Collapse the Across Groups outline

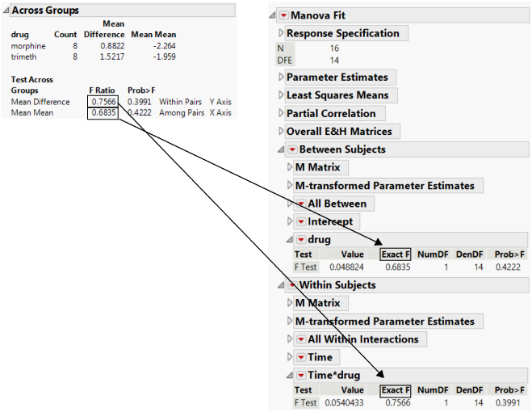tap(6, 11)
